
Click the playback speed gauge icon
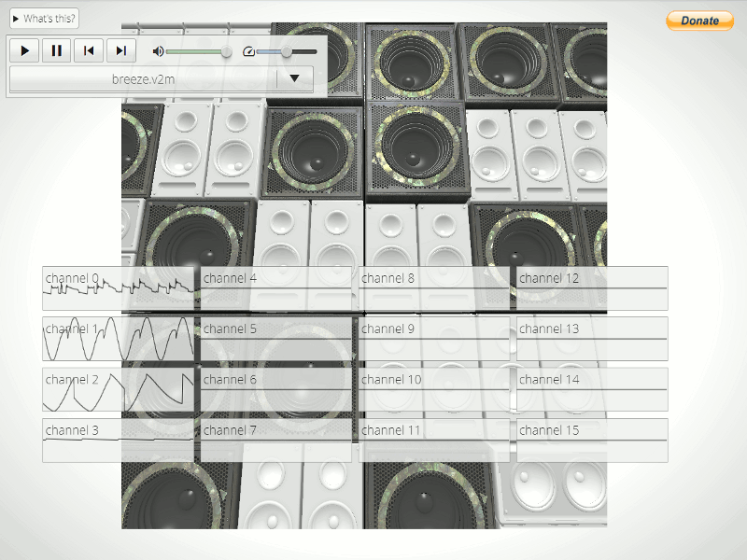248,51
